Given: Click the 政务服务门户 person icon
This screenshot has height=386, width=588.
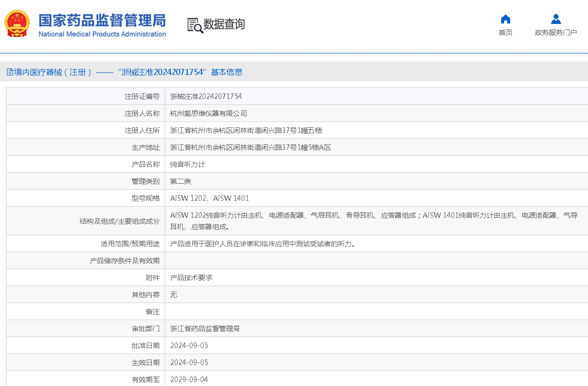Looking at the screenshot, I should point(556,19).
